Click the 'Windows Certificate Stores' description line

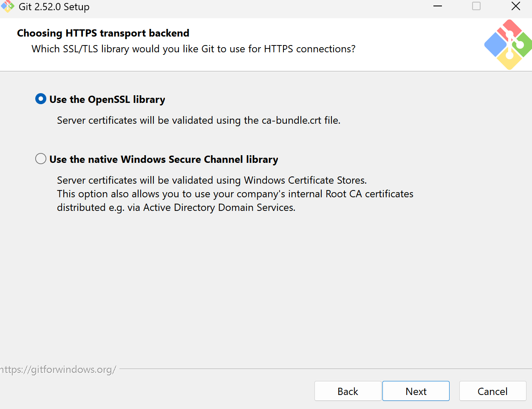pos(212,180)
